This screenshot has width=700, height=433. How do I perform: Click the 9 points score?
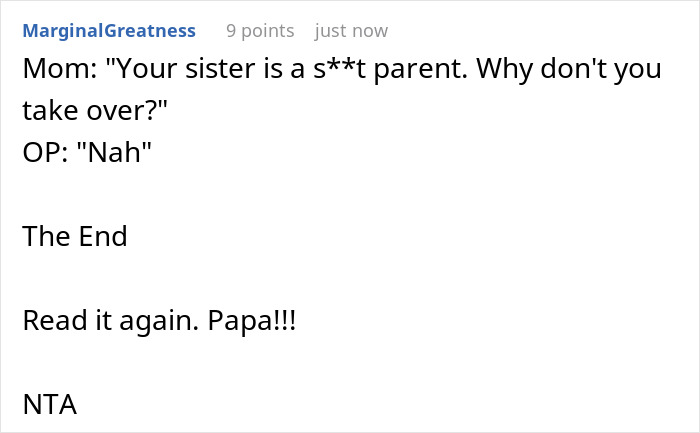[x=260, y=31]
